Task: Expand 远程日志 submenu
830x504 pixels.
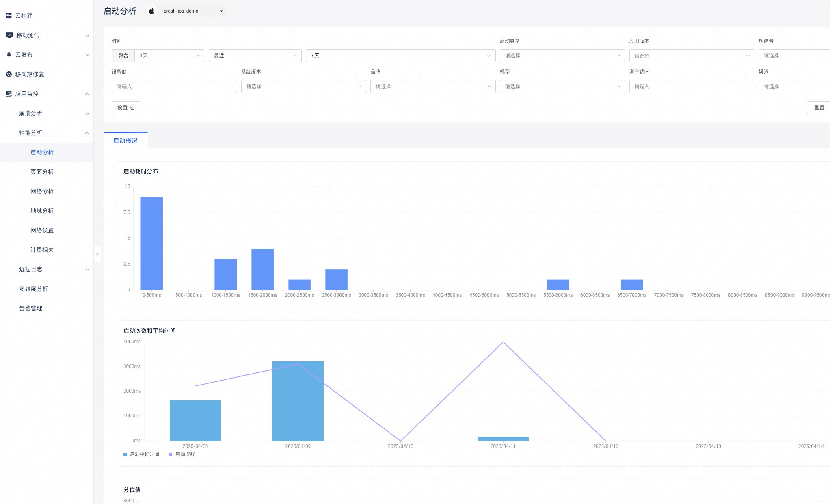Action: click(87, 270)
